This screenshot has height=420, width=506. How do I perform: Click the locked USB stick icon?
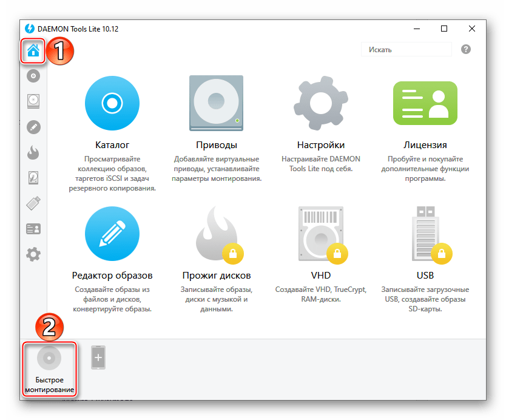431,234
